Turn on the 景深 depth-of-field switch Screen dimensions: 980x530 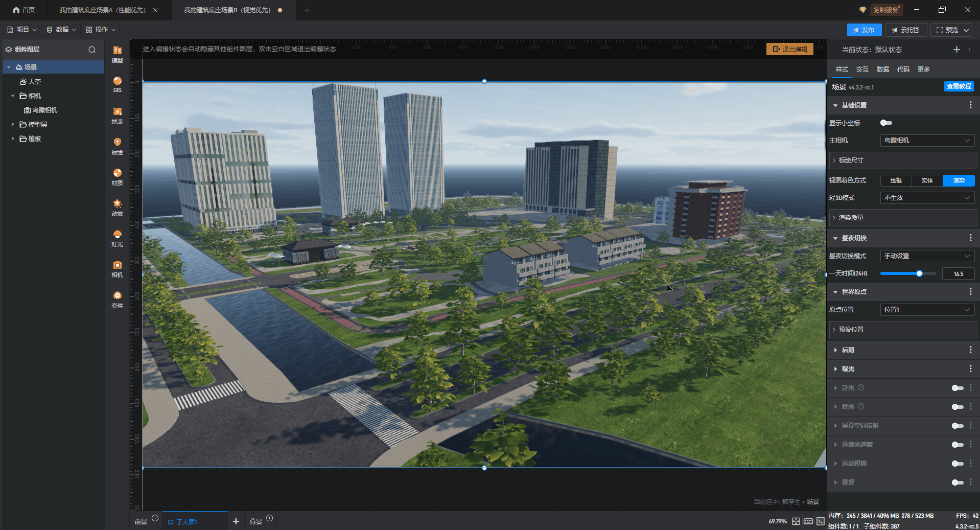click(x=957, y=482)
